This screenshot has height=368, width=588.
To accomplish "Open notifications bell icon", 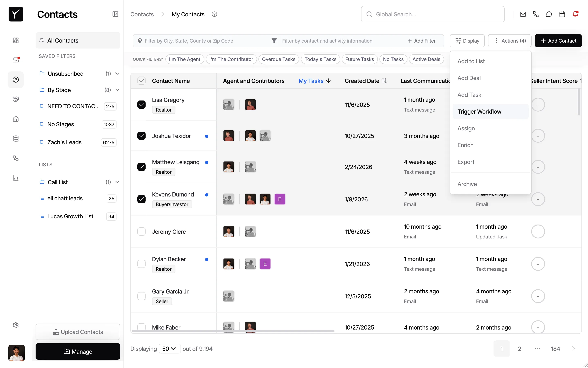I will click(x=575, y=14).
